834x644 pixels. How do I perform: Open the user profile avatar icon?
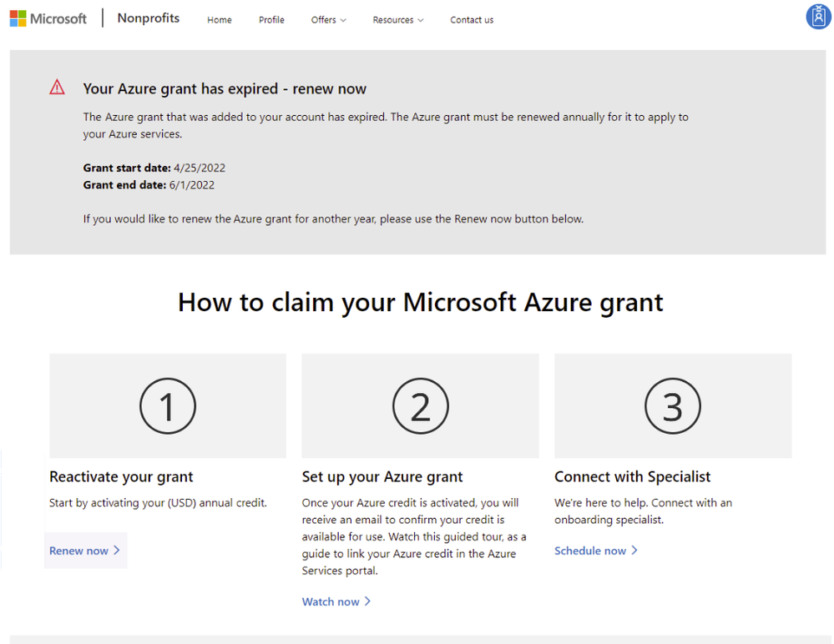tap(819, 17)
